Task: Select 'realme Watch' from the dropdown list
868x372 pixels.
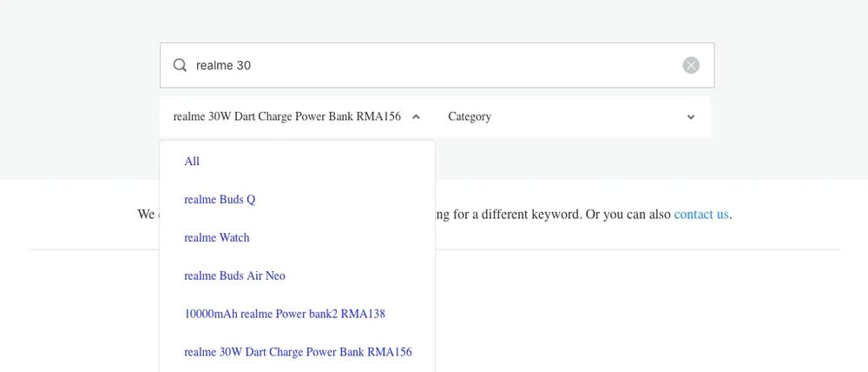Action: point(217,238)
